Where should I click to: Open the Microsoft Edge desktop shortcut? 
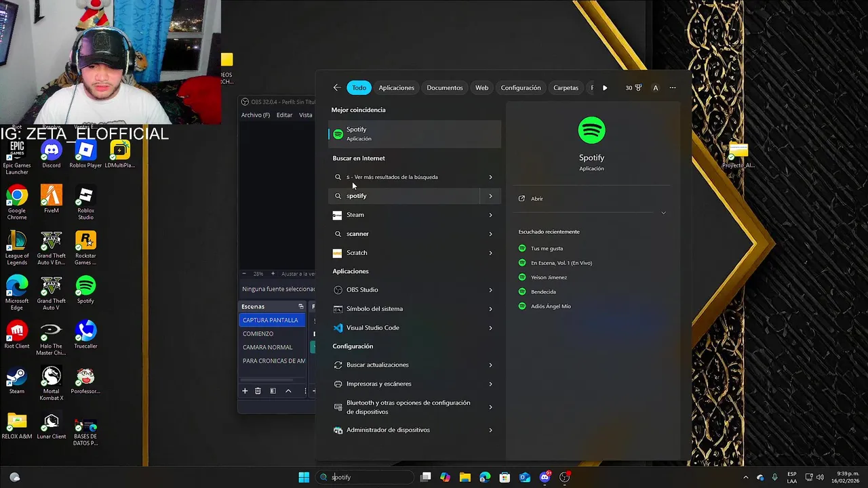pos(17,293)
